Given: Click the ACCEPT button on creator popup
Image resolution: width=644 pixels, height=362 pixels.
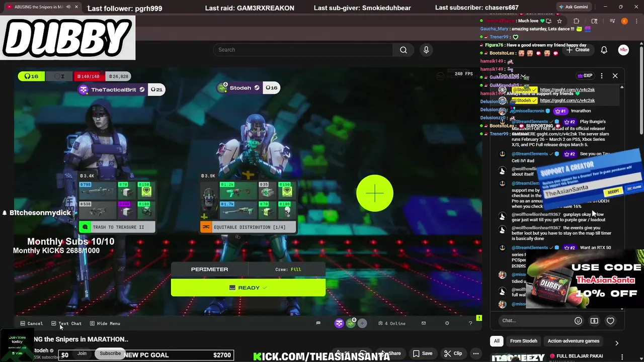Looking at the screenshot, I should point(613,192).
